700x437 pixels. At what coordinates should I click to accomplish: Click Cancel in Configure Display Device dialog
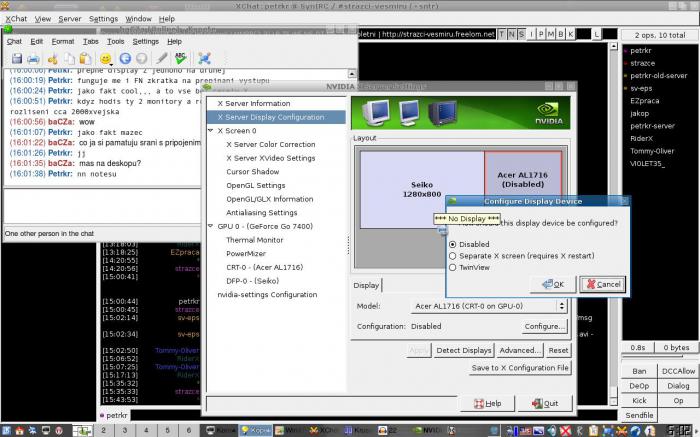[603, 284]
